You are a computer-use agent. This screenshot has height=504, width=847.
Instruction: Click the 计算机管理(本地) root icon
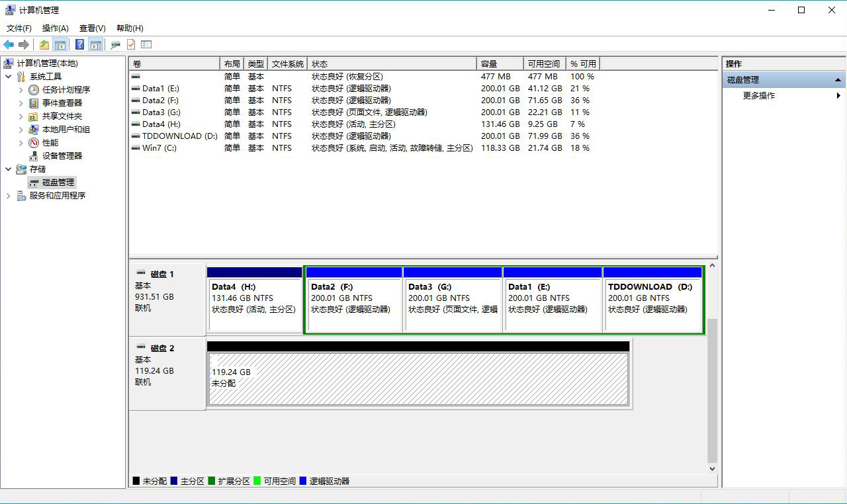pos(9,63)
